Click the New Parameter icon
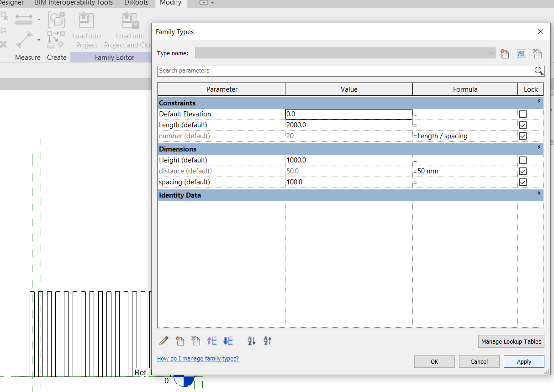 tap(180, 341)
